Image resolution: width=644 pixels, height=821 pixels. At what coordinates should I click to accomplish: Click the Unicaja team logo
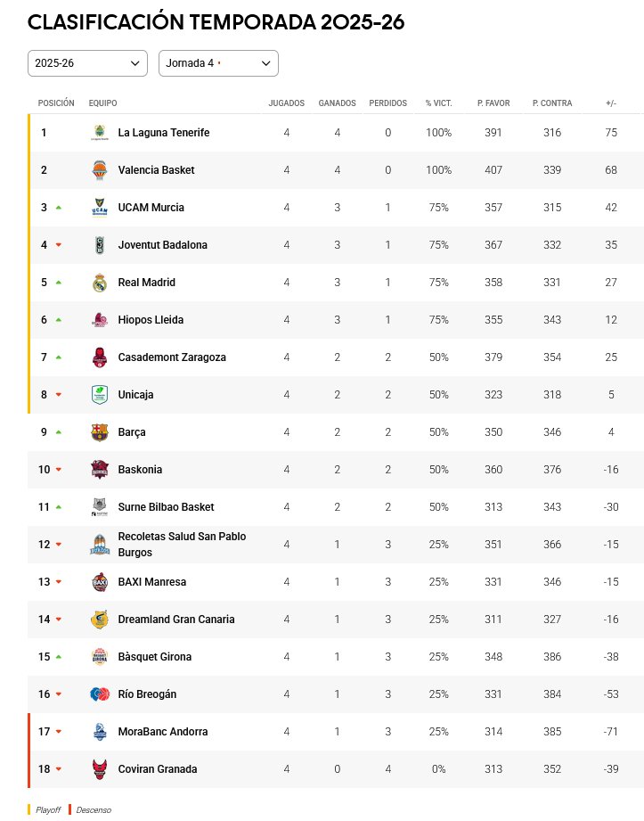tap(100, 395)
